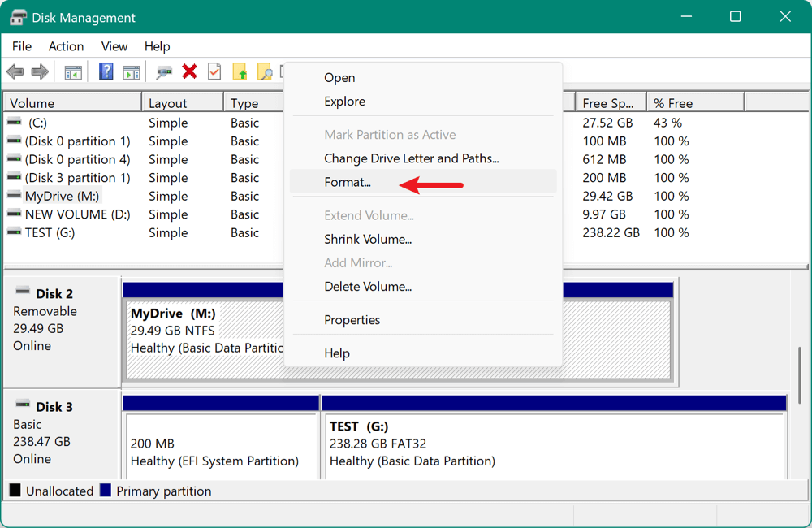Click the checkmark document toolbar icon
Image resolution: width=812 pixels, height=528 pixels.
(214, 71)
